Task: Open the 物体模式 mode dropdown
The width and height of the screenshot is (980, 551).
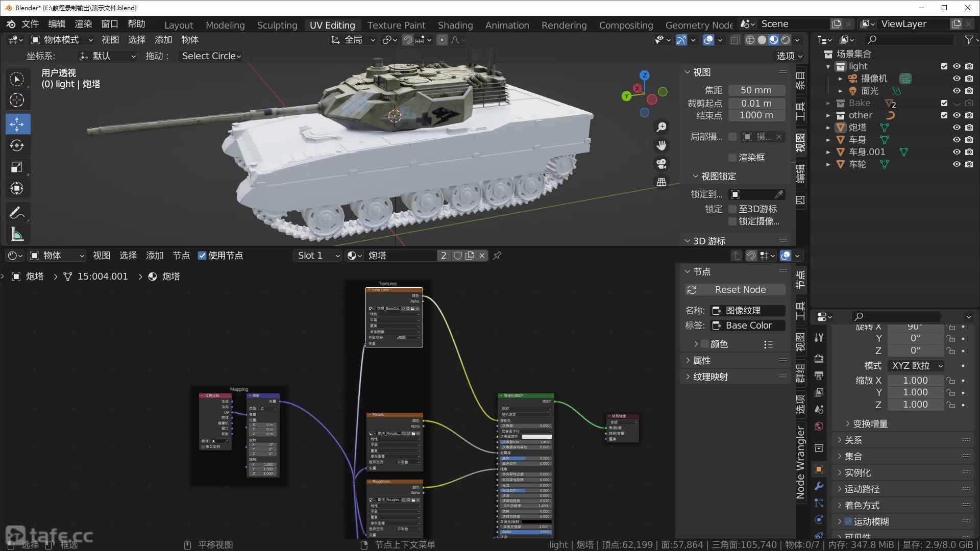Action: point(61,40)
